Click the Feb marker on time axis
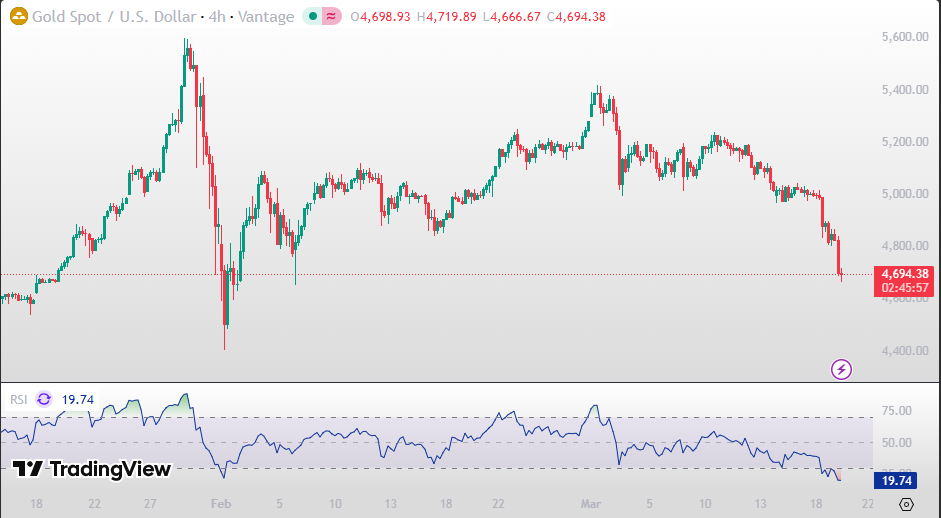Screen dimensions: 941x518 [221, 504]
